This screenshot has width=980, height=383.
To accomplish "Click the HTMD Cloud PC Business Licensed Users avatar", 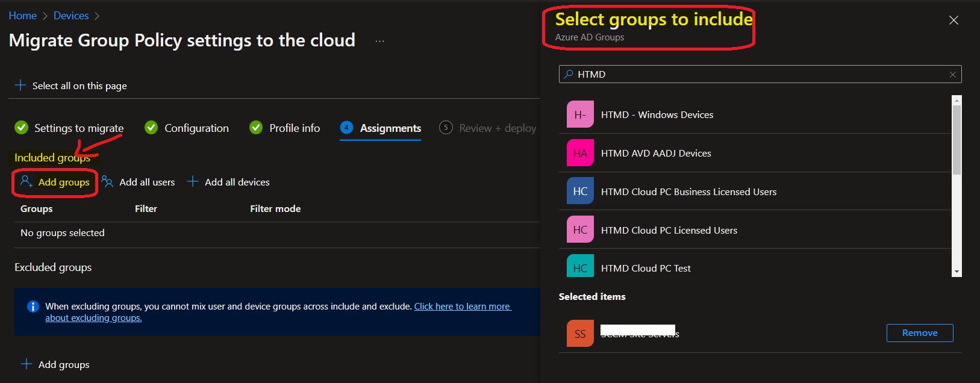I will [x=580, y=191].
